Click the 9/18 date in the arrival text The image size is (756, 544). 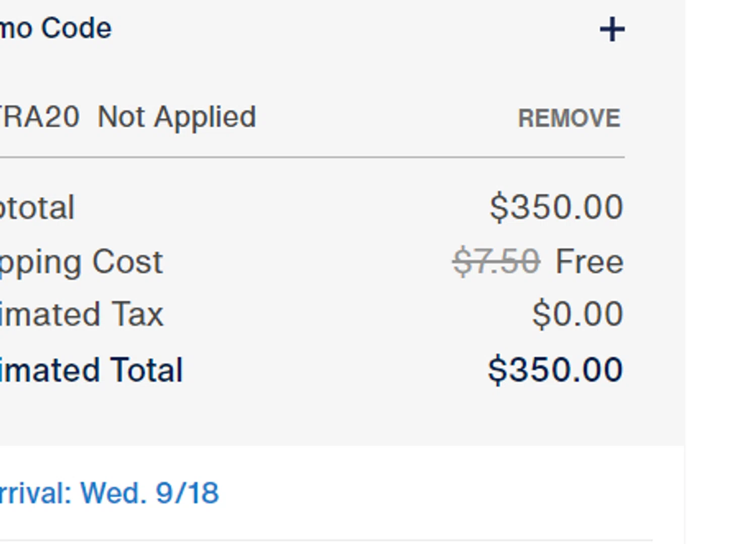(187, 493)
